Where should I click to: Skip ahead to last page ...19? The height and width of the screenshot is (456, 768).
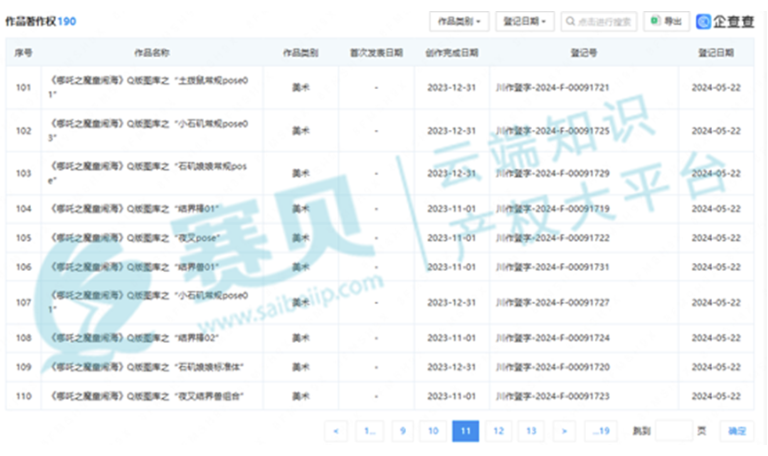[x=600, y=431]
